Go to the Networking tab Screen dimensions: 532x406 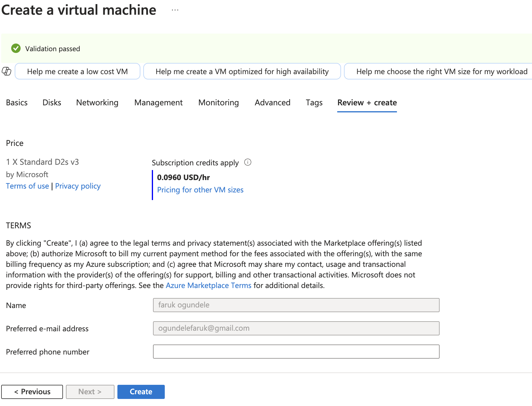point(97,103)
